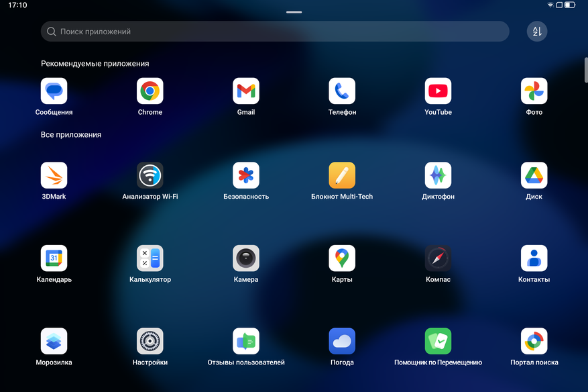This screenshot has width=588, height=392.
Task: Launch Chrome browser
Action: pyautogui.click(x=150, y=91)
